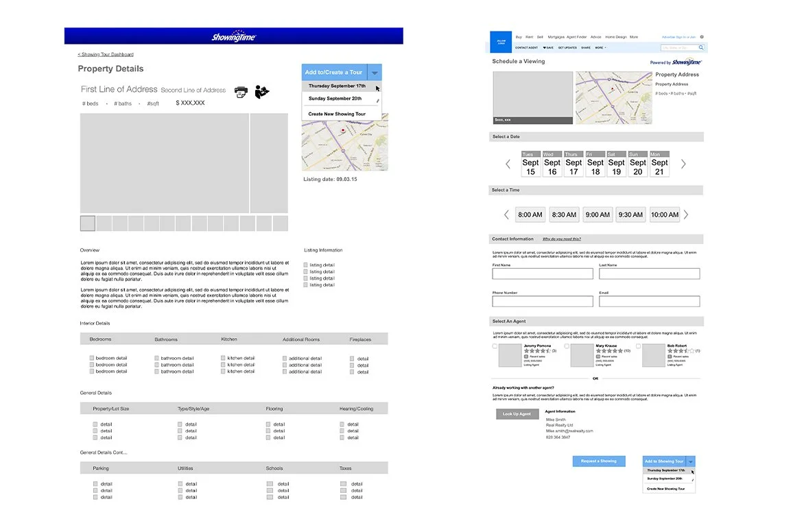
Task: Click the Email input field
Action: (649, 302)
